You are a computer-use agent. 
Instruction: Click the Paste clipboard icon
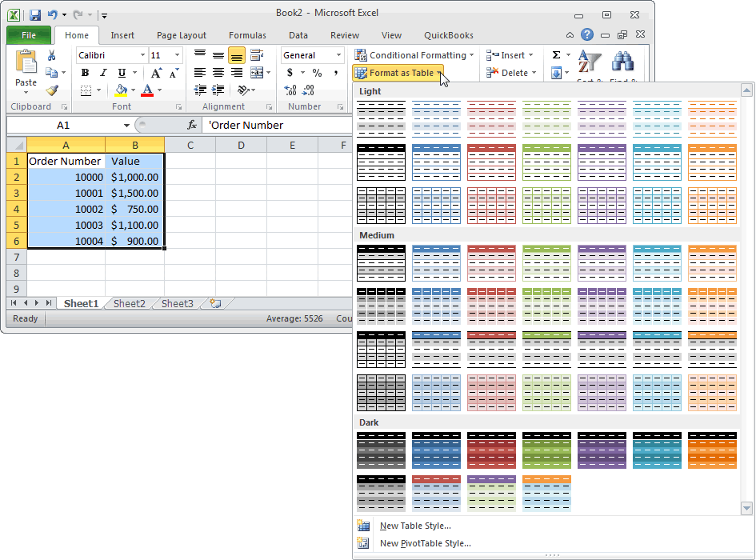pyautogui.click(x=26, y=62)
